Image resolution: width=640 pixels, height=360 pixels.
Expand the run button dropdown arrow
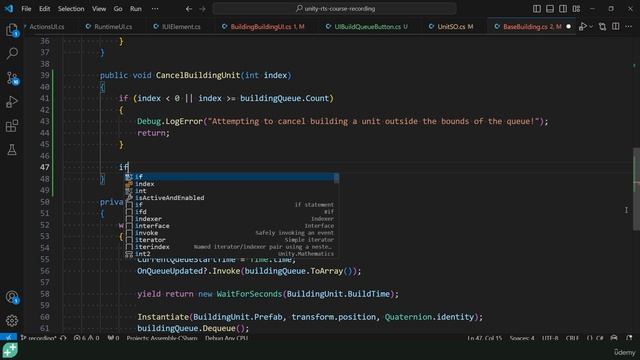tap(591, 27)
